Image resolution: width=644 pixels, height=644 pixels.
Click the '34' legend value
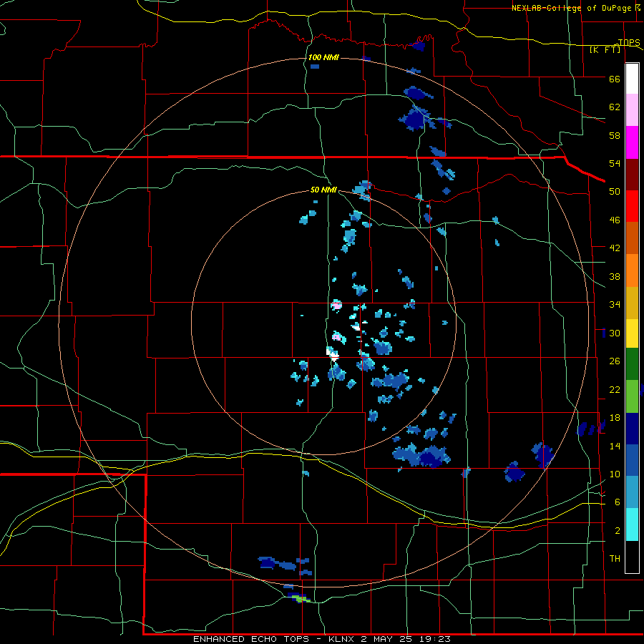click(615, 304)
